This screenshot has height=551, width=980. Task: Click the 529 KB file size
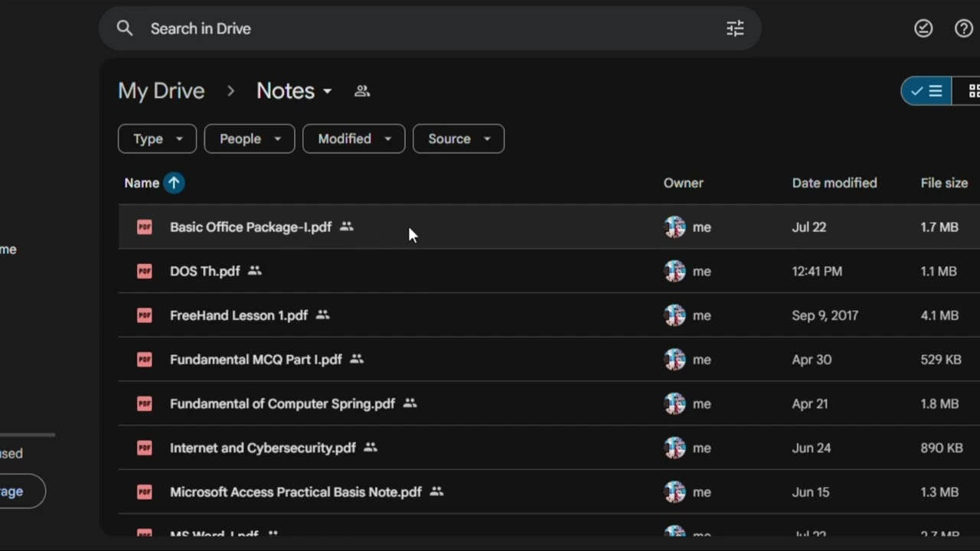[x=942, y=360]
